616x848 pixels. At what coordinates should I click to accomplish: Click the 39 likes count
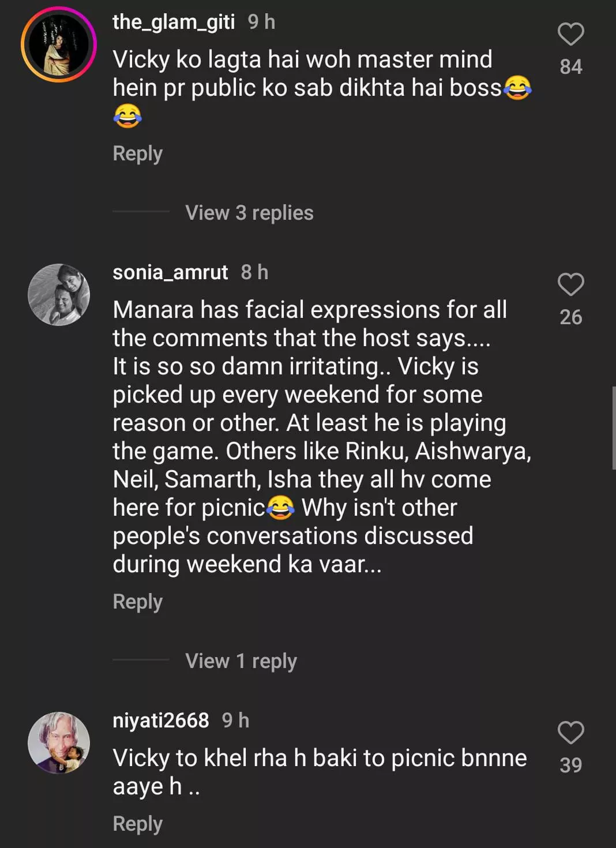[570, 766]
